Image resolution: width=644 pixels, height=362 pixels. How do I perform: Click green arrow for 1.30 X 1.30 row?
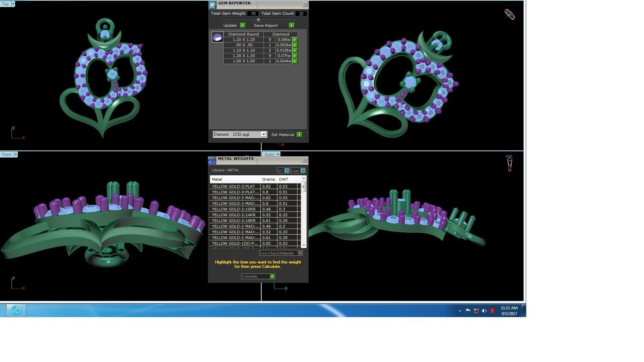[x=295, y=56]
